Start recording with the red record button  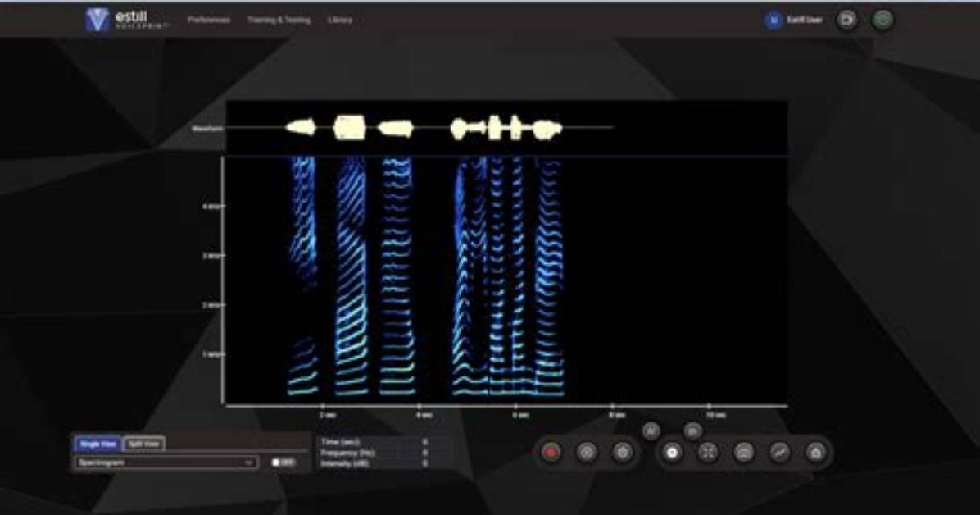551,452
